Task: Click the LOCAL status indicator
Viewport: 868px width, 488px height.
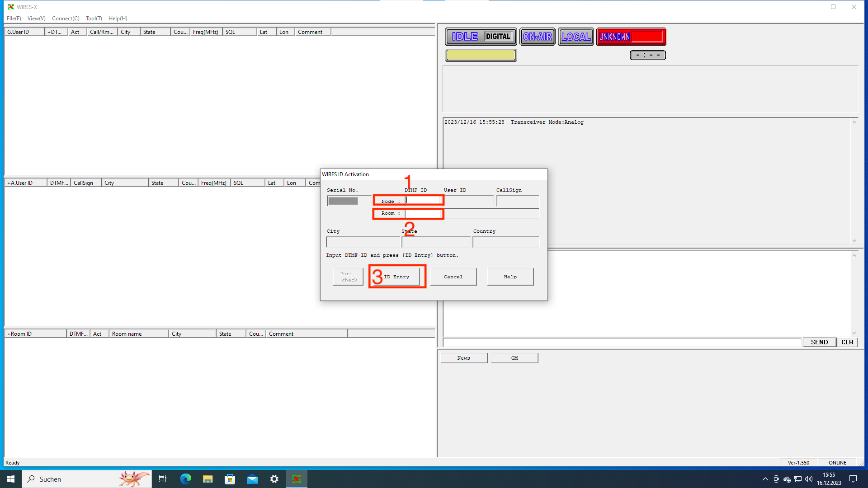Action: coord(576,37)
